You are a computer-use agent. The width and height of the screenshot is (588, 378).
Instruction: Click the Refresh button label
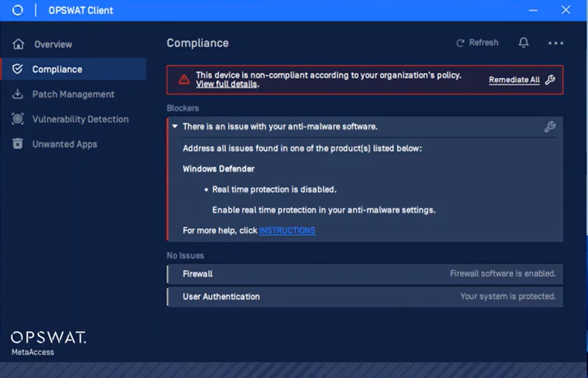484,42
